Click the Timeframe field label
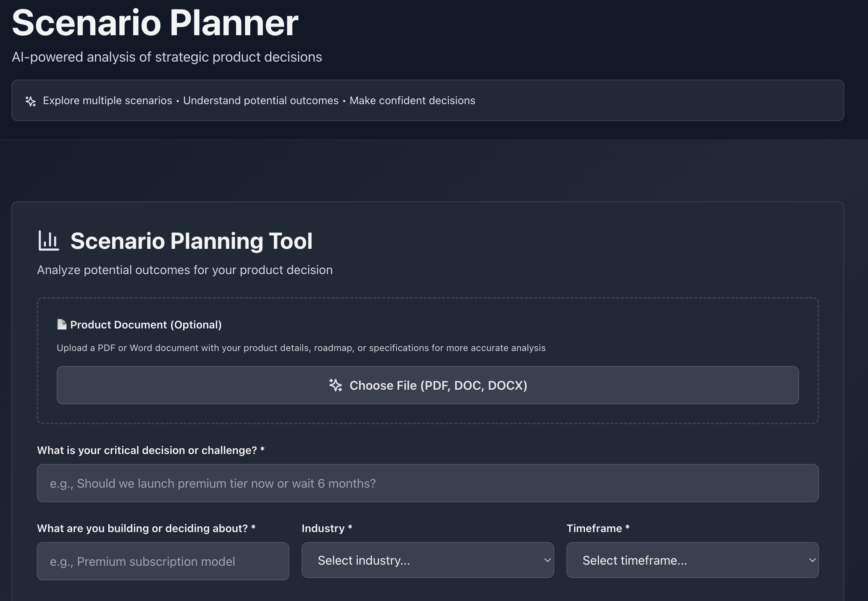The height and width of the screenshot is (601, 868). tap(594, 528)
